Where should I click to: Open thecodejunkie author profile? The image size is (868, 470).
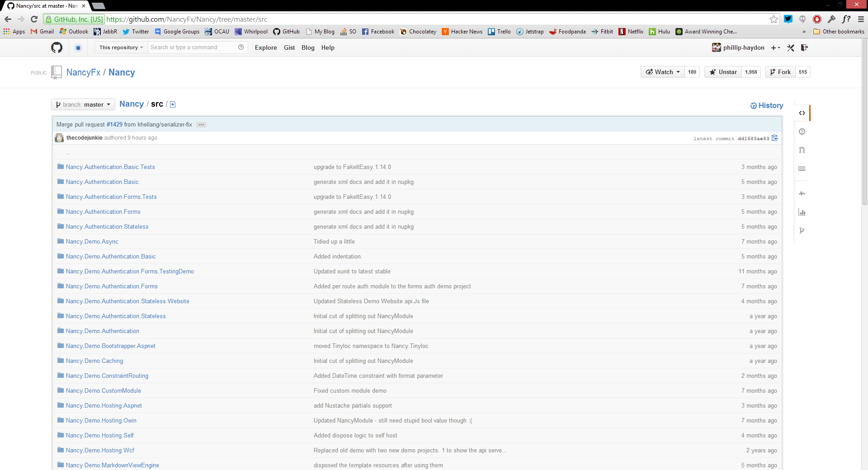tap(85, 138)
